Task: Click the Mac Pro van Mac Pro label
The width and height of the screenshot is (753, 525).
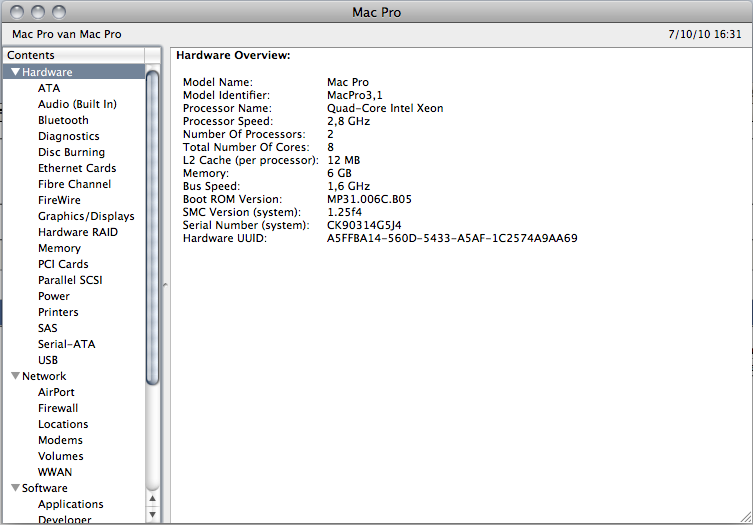Action: click(67, 35)
